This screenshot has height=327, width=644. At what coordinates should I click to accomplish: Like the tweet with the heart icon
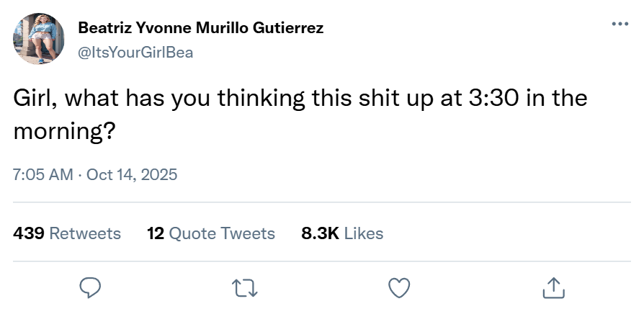(x=399, y=288)
